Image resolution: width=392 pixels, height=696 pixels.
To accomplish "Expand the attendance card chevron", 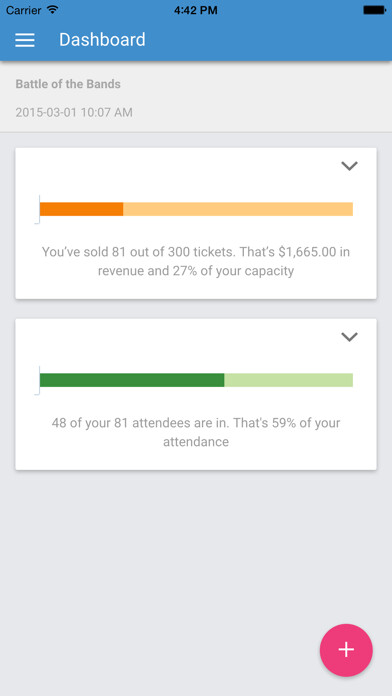I will [349, 337].
